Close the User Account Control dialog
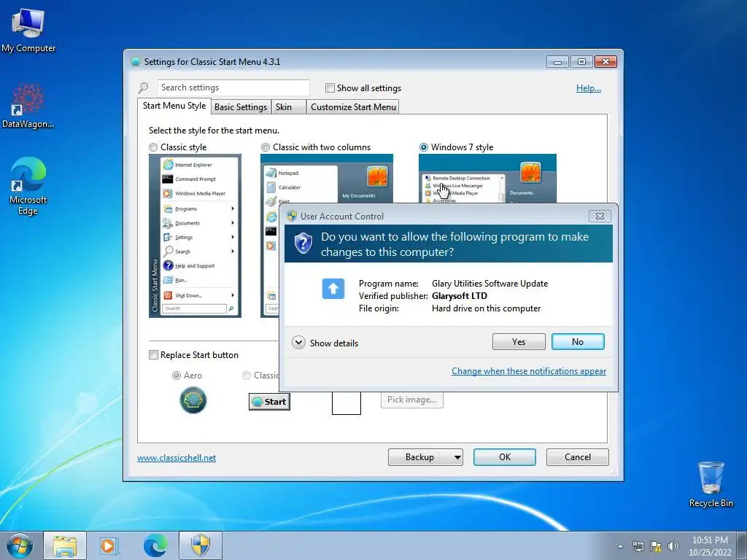The height and width of the screenshot is (560, 747). pyautogui.click(x=600, y=216)
